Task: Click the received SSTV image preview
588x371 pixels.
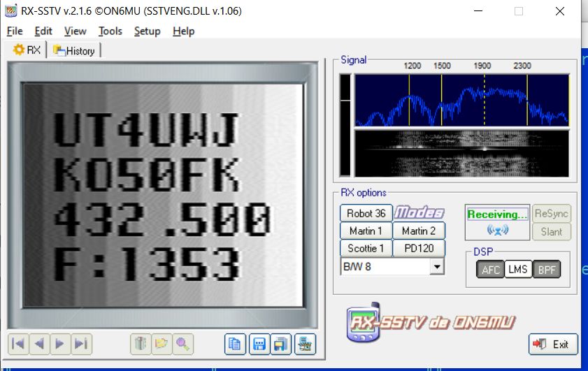Action: click(163, 195)
